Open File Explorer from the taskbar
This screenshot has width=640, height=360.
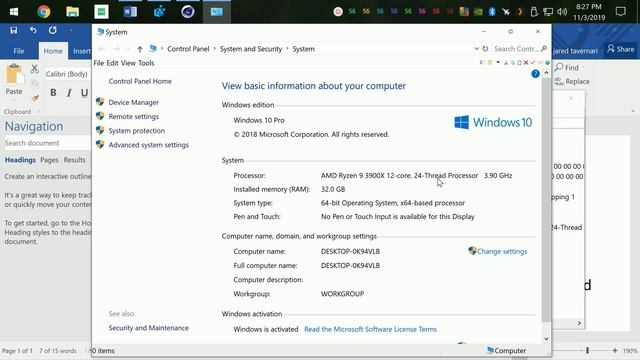73,12
